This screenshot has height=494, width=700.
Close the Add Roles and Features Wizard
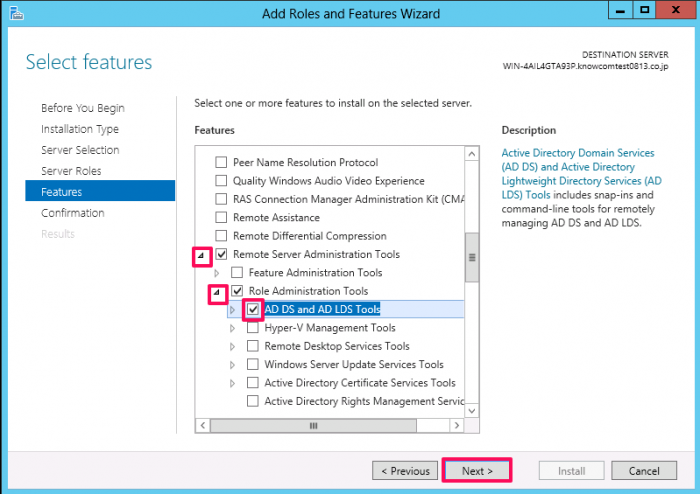click(675, 10)
